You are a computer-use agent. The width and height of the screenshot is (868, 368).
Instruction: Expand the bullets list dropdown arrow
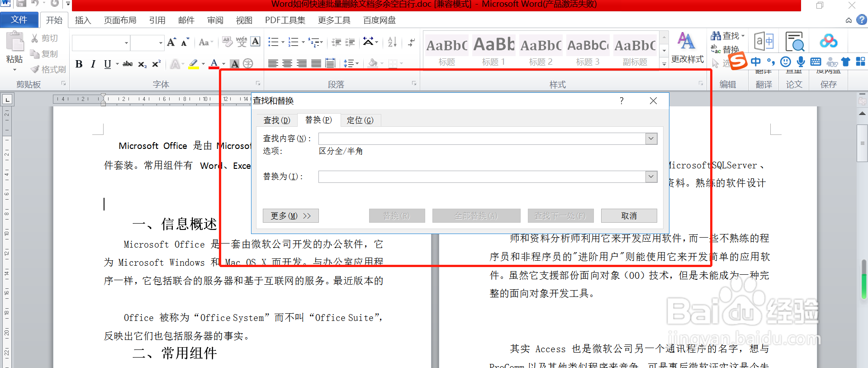(283, 43)
